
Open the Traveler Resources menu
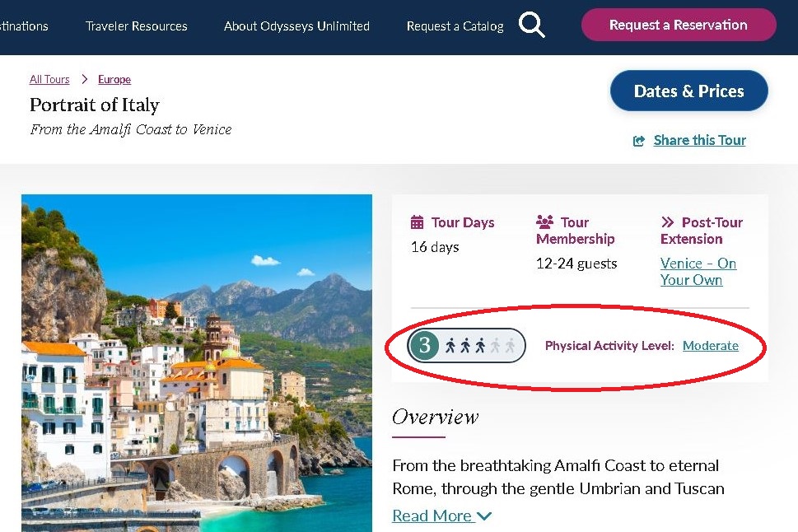point(137,26)
